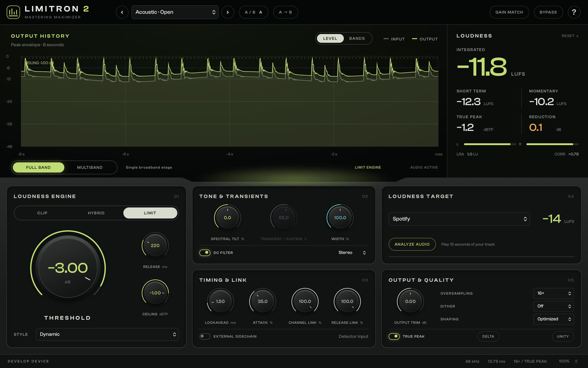Click the Audio Active status indicator
Viewport: 588px width, 368px height.
coord(424,167)
